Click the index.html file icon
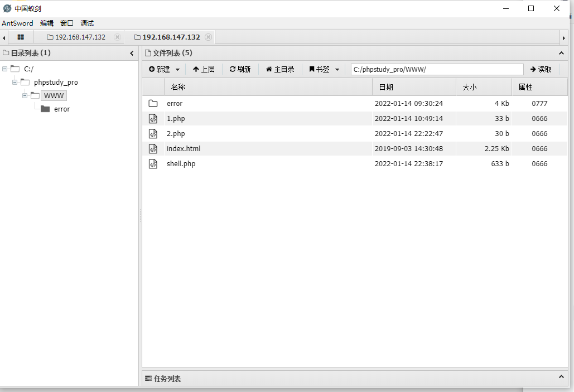574x392 pixels. (x=153, y=148)
